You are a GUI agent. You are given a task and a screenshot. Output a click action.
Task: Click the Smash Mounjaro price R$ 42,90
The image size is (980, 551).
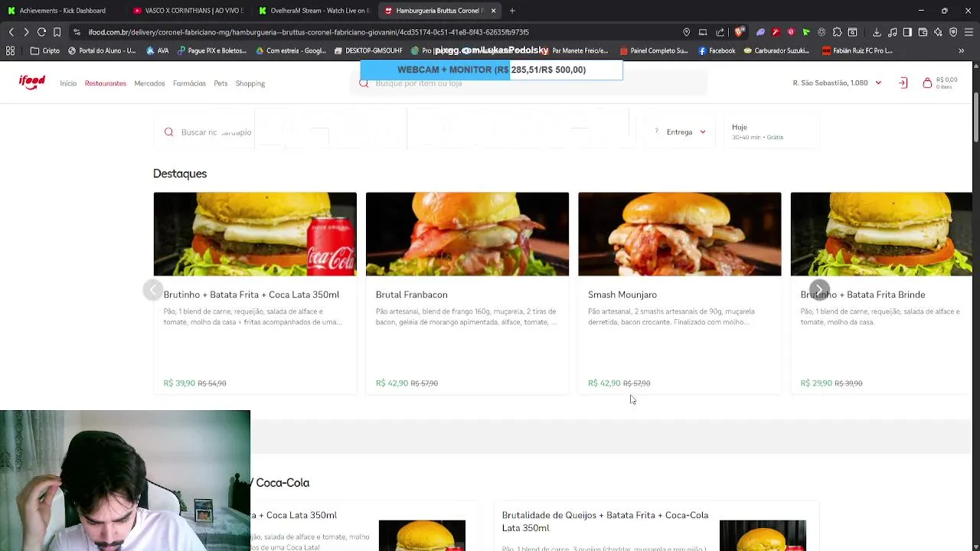(604, 383)
